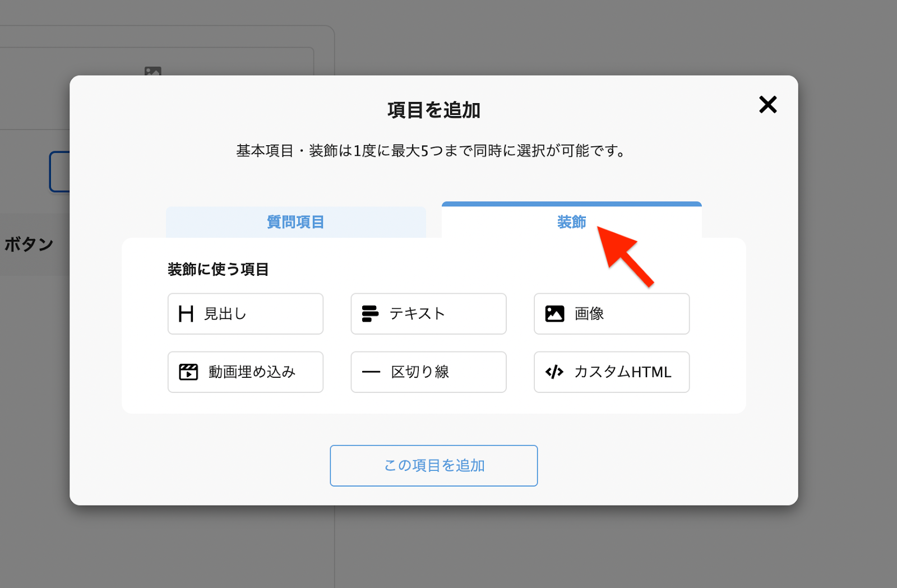This screenshot has width=897, height=588.
Task: Click the horizontal divider line icon
Action: pos(371,372)
